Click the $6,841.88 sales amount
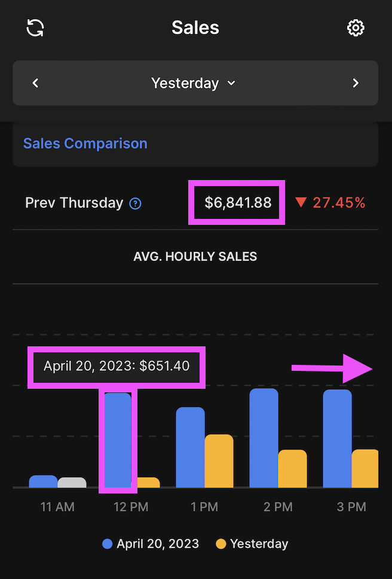The width and height of the screenshot is (392, 579). tap(237, 203)
